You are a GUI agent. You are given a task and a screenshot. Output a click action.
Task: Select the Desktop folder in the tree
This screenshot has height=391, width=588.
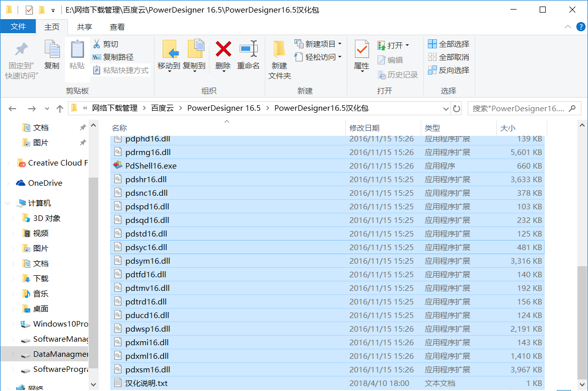click(36, 309)
